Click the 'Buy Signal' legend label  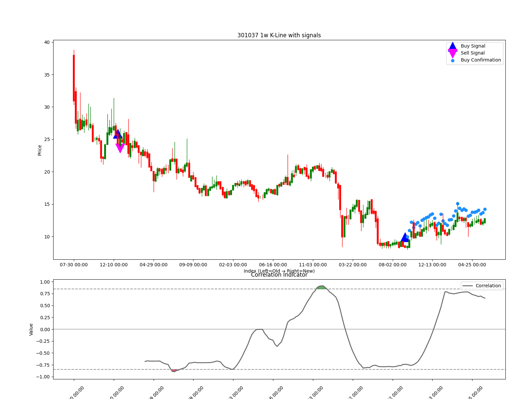pyautogui.click(x=473, y=46)
